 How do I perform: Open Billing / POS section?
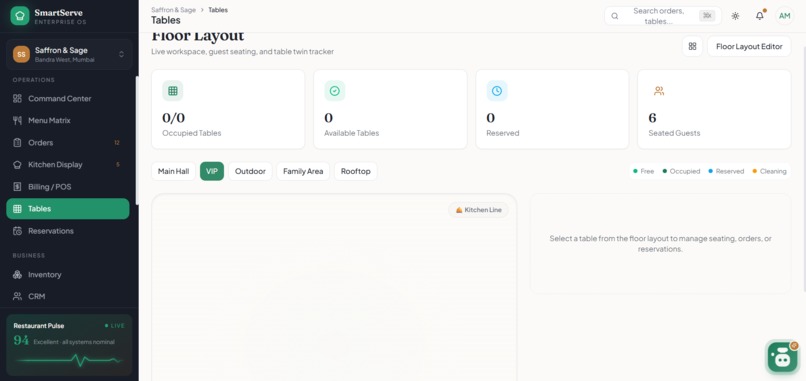[68, 187]
